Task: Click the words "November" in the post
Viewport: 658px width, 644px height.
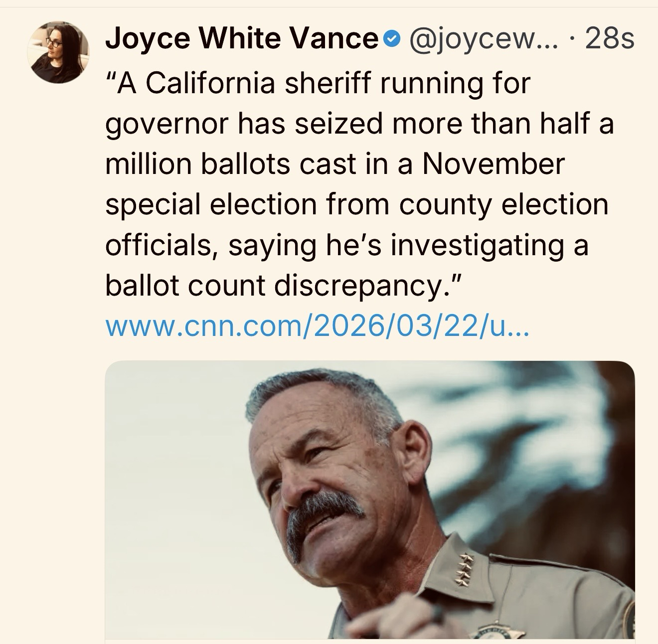Action: (x=493, y=164)
